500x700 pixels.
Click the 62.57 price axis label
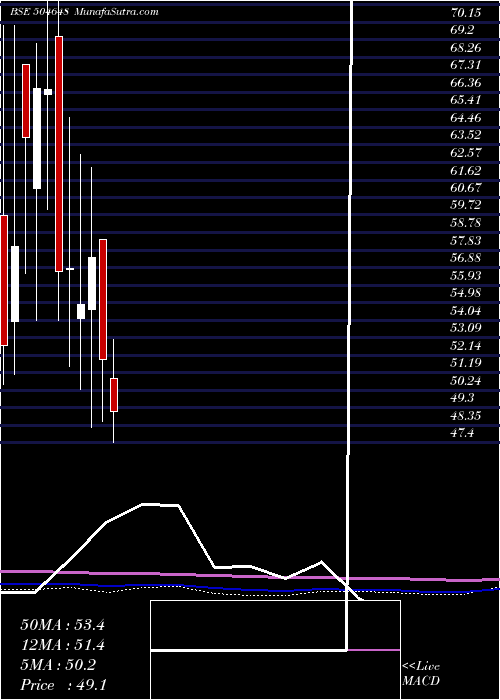[466, 153]
